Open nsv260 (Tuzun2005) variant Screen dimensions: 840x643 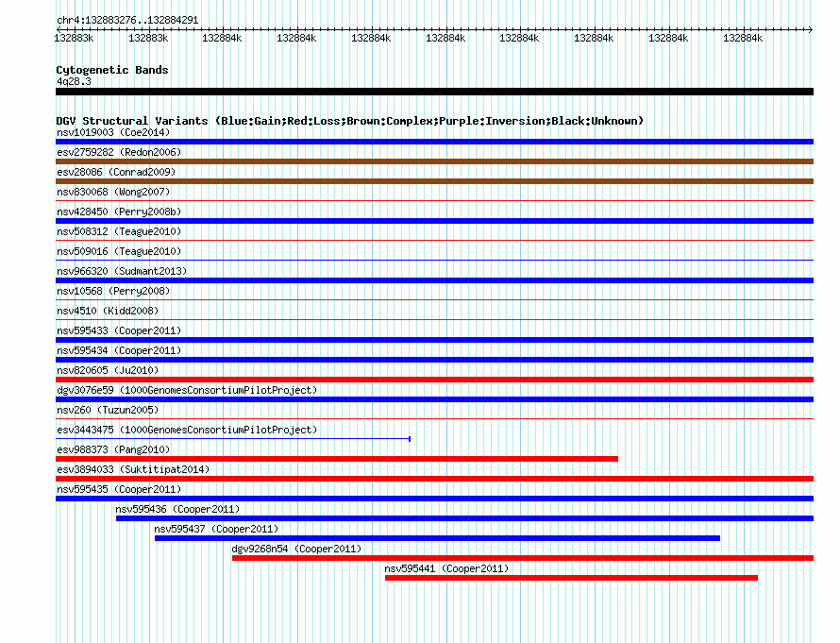pyautogui.click(x=108, y=410)
